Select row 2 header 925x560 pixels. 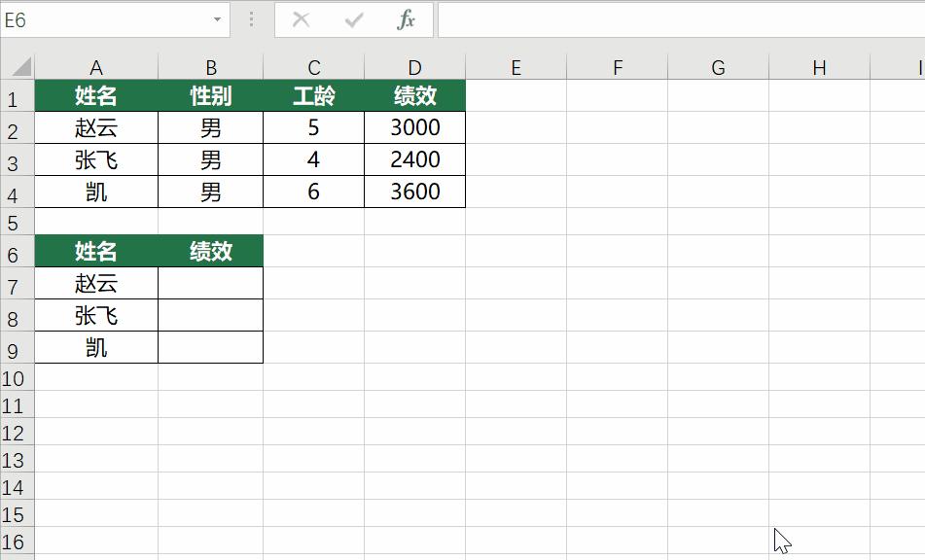click(18, 127)
